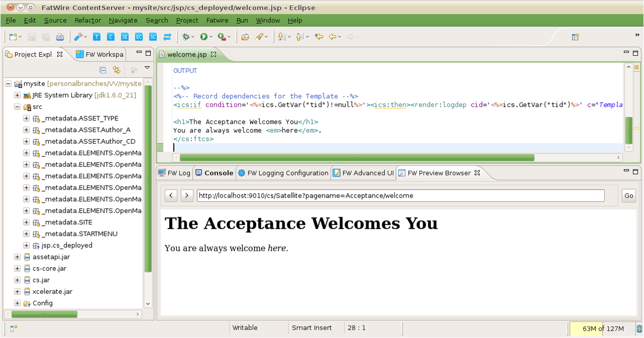Click the wrench tool toolbar icon
This screenshot has height=338, width=644.
click(78, 37)
